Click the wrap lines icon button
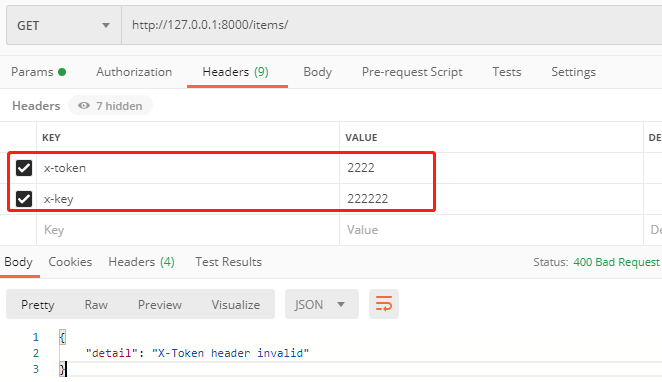The image size is (662, 382). (x=383, y=304)
